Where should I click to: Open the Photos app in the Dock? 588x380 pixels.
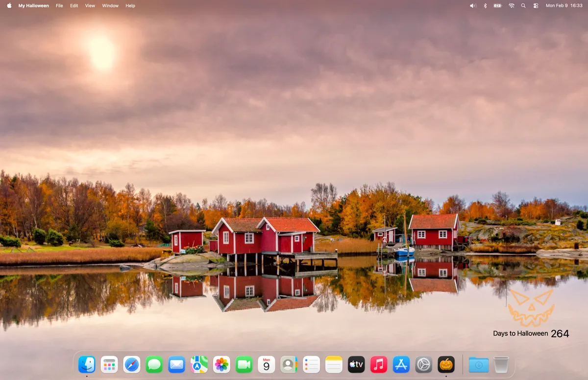click(221, 364)
